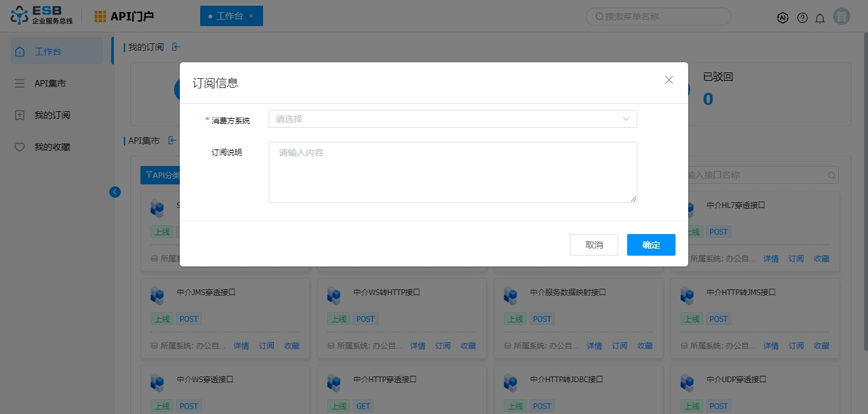
Task: Click the 订阅说明 text area
Action: tap(452, 172)
